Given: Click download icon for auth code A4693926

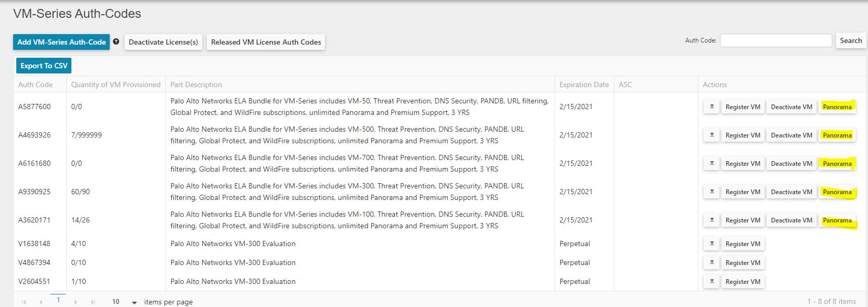Looking at the screenshot, I should click(712, 135).
